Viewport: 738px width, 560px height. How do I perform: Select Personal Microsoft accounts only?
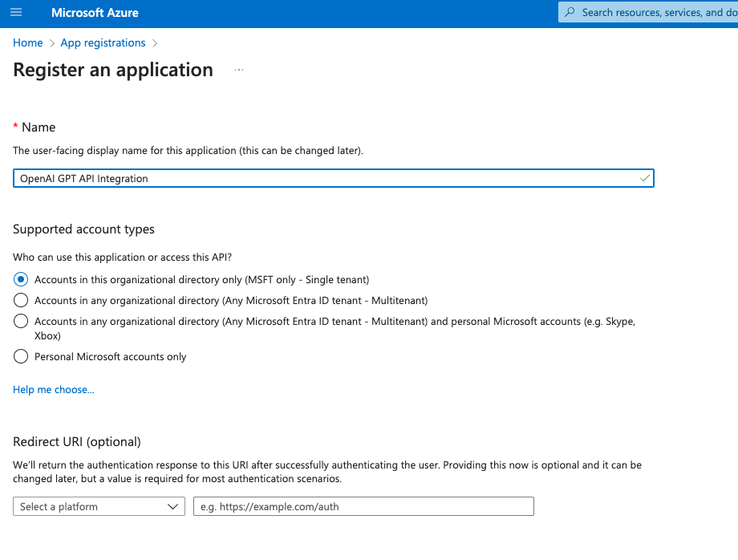pos(20,355)
